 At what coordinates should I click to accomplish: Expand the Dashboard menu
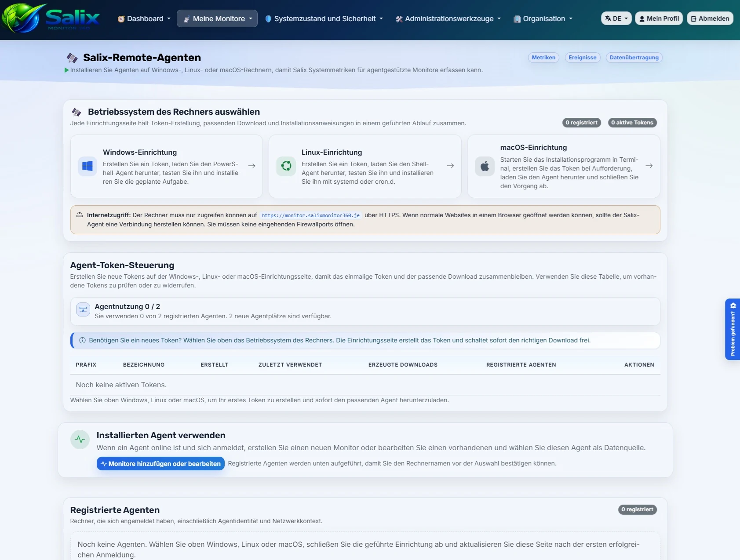144,18
